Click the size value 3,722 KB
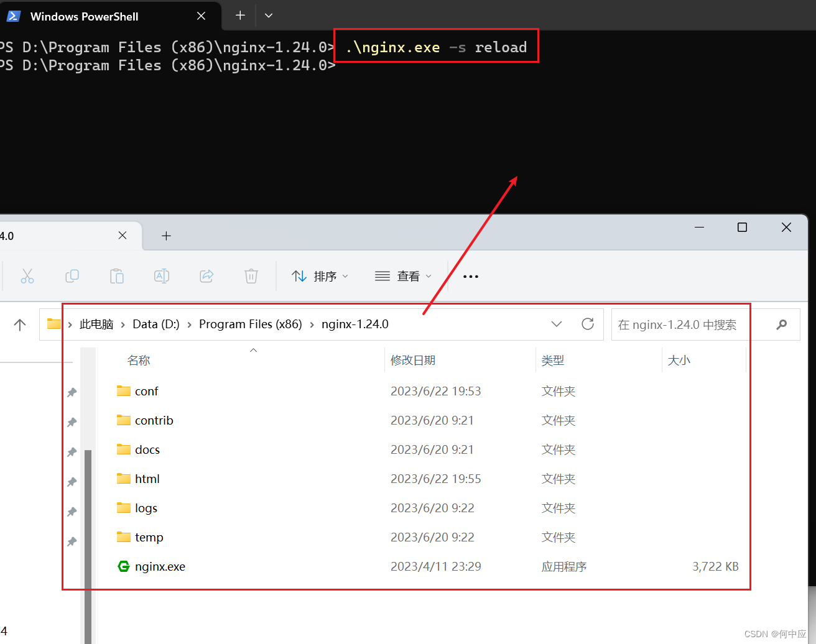The width and height of the screenshot is (816, 644). 715,566
